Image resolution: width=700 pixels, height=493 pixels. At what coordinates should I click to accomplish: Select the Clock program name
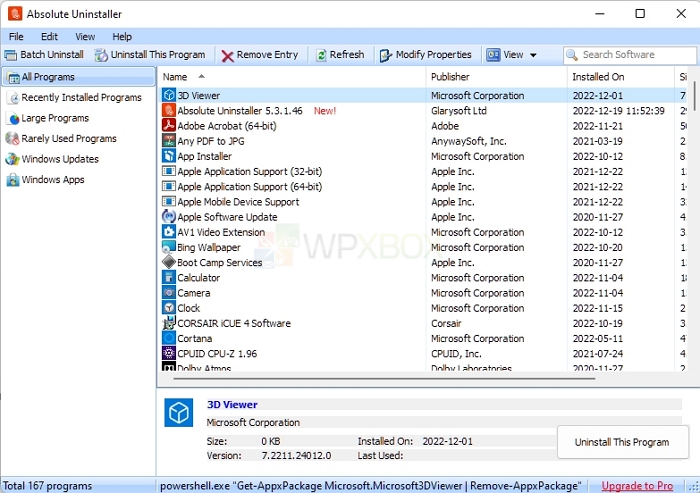point(188,308)
